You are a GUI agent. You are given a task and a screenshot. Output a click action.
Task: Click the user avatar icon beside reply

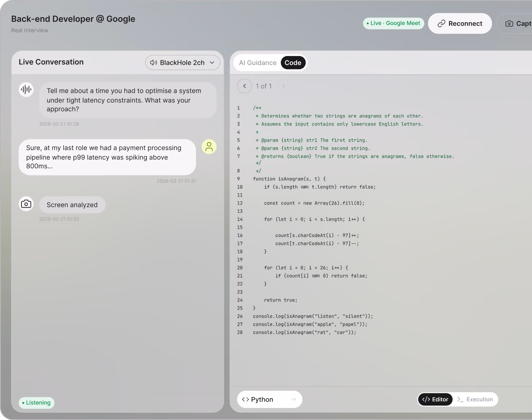tap(209, 146)
